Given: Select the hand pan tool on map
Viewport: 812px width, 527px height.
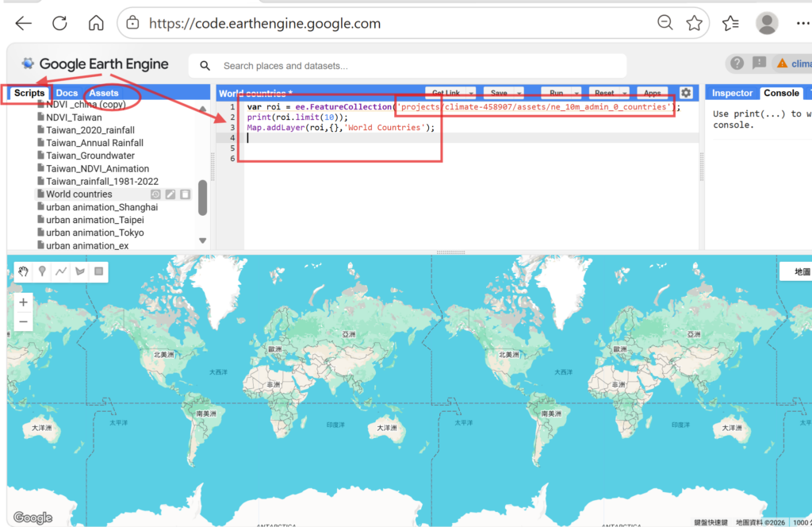Looking at the screenshot, I should [24, 272].
